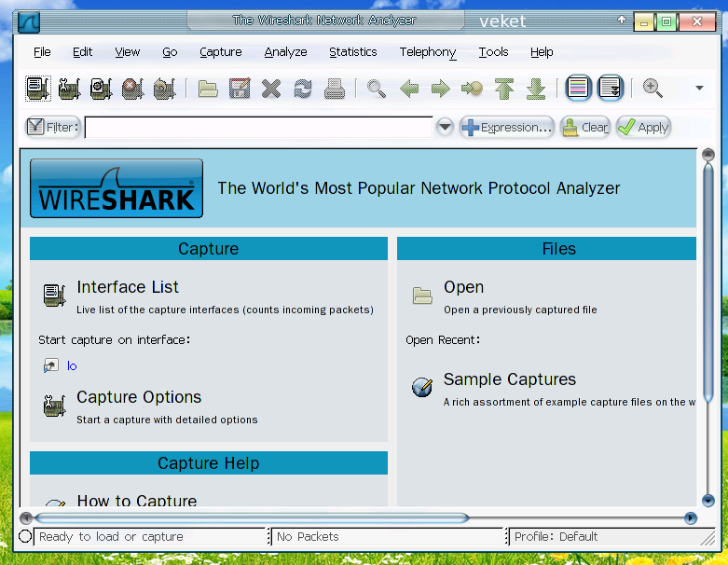Screen dimensions: 728x565
Task: Click the vertical scrollbar down arrow
Action: (x=708, y=500)
